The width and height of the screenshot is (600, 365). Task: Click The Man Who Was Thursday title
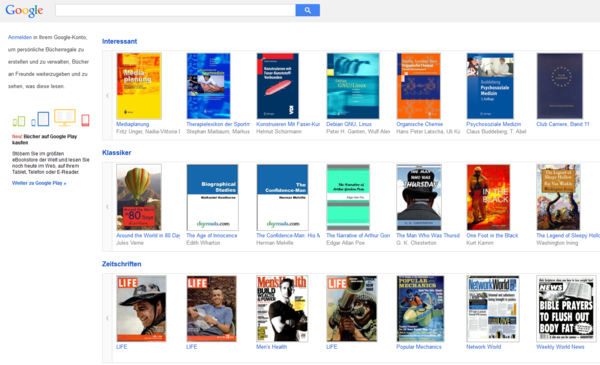(428, 235)
